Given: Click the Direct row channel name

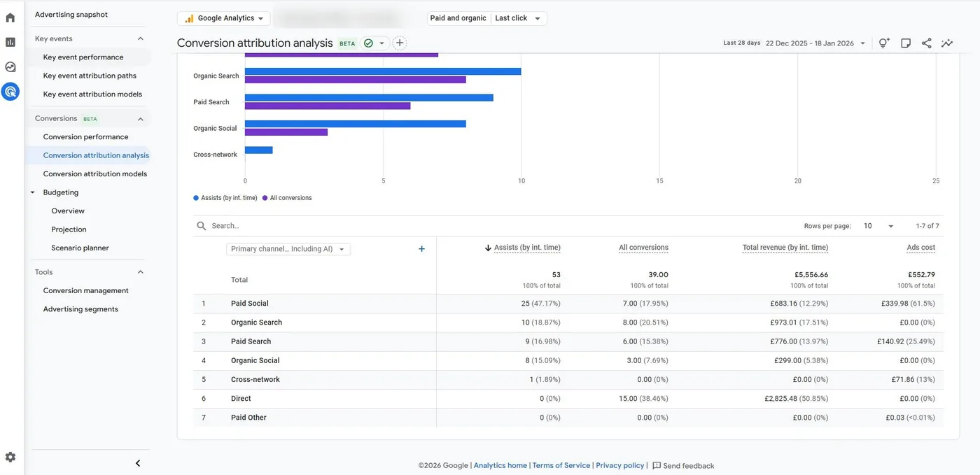Looking at the screenshot, I should (242, 399).
